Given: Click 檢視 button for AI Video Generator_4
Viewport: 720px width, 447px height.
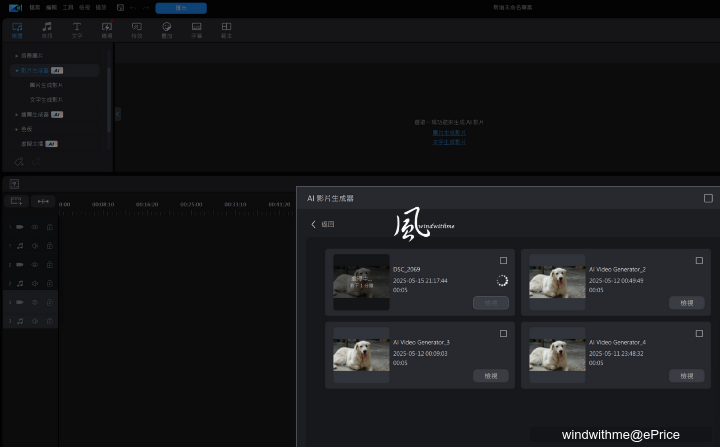Looking at the screenshot, I should 686,376.
